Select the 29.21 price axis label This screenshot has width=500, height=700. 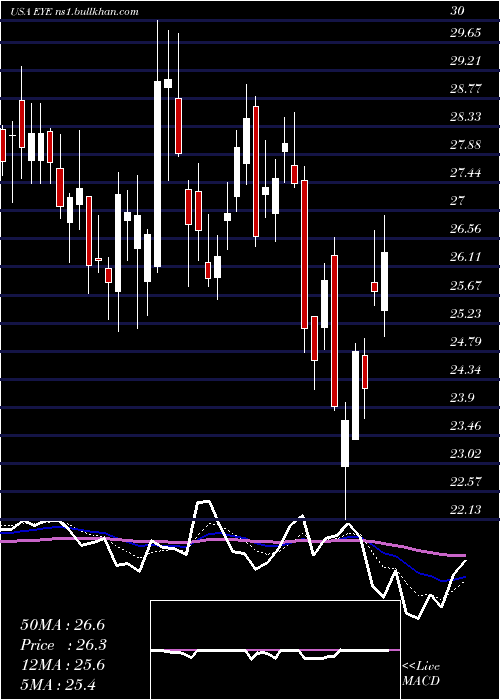pyautogui.click(x=466, y=61)
